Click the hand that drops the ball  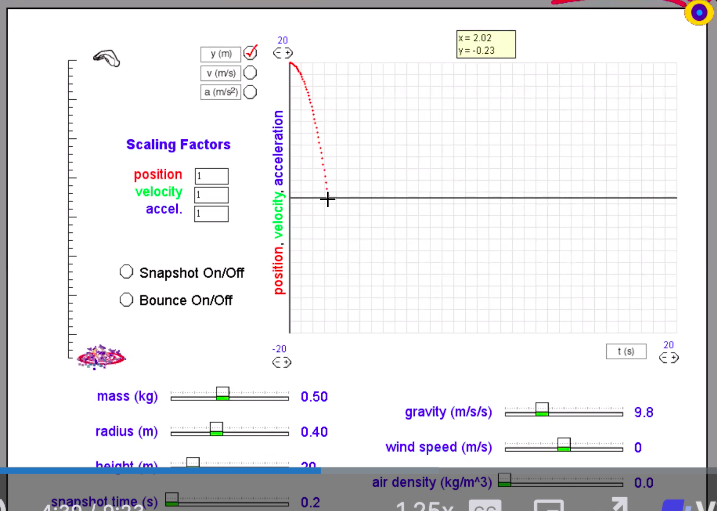tap(107, 58)
